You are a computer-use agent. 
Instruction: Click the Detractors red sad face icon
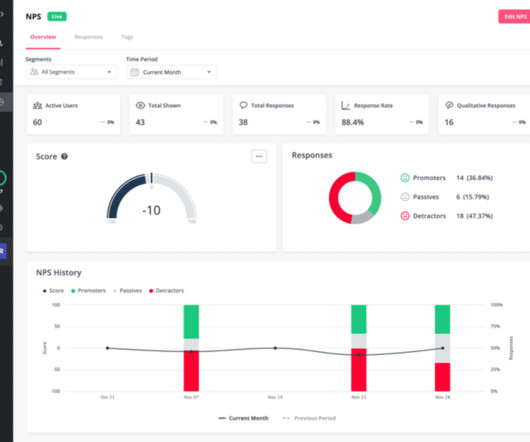[405, 216]
